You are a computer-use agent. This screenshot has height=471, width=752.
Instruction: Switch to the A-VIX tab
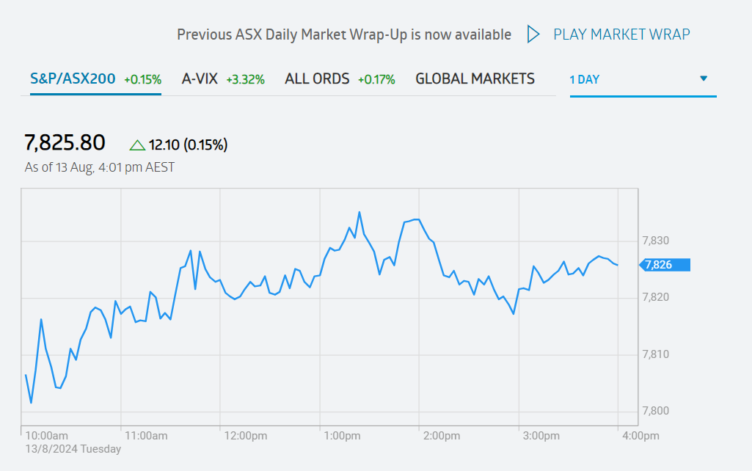223,79
